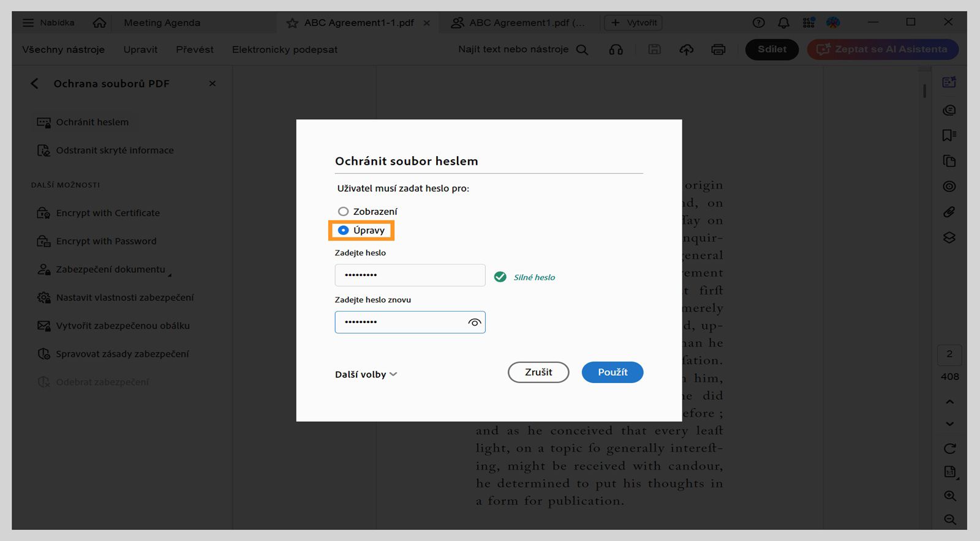This screenshot has height=541, width=980.
Task: Open the AI assistant panel icon in right sidebar
Action: (949, 82)
